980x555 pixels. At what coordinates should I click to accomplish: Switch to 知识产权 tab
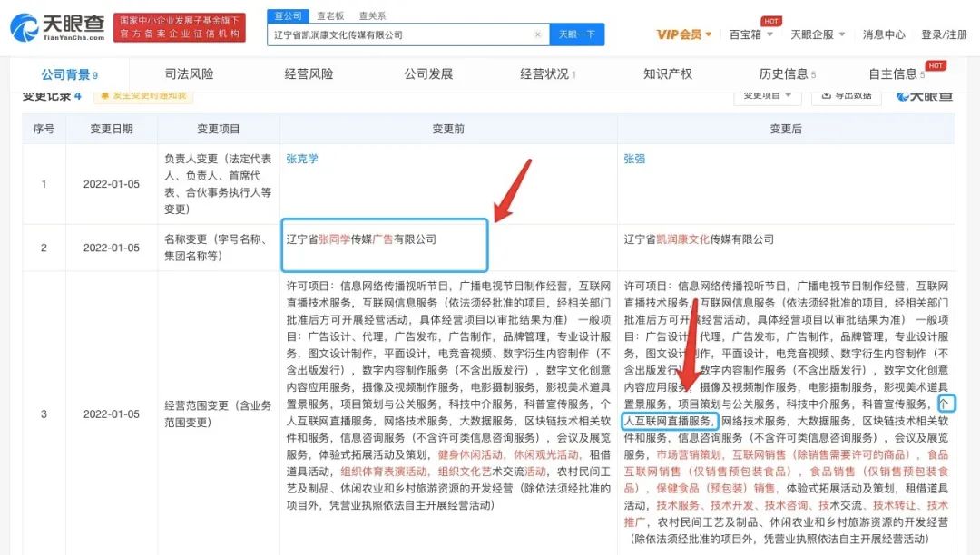pyautogui.click(x=668, y=73)
